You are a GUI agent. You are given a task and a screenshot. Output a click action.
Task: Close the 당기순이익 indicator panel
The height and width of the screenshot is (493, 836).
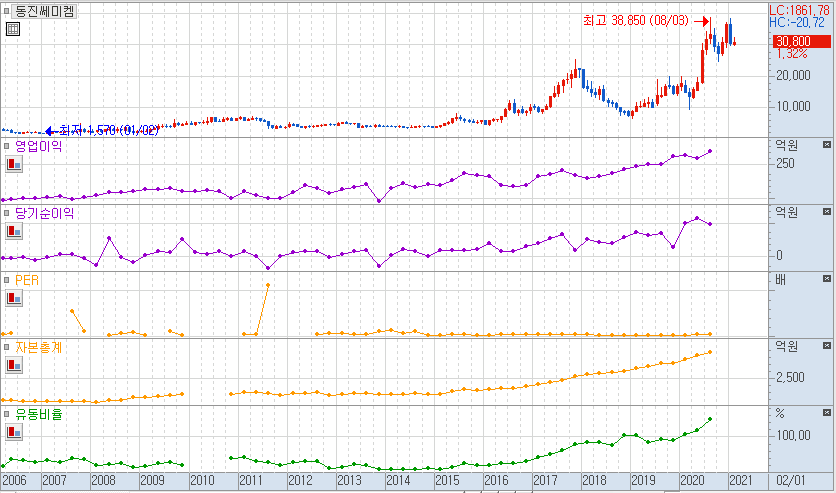(827, 212)
